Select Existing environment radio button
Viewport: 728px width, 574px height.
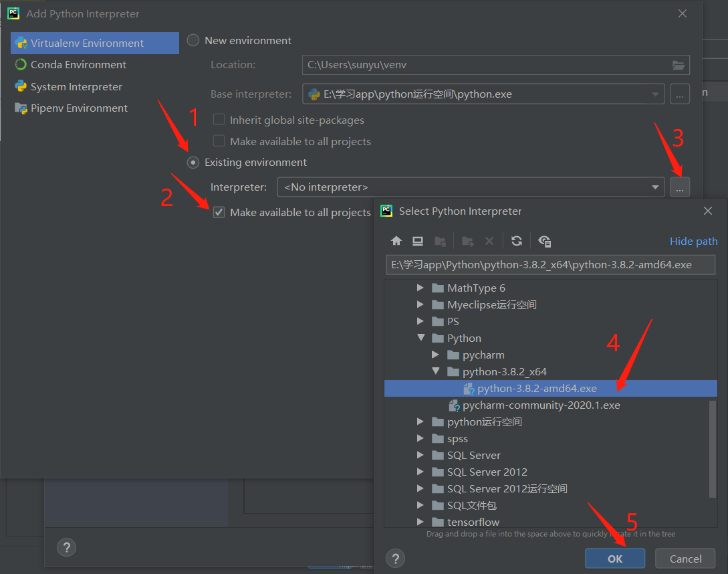193,162
